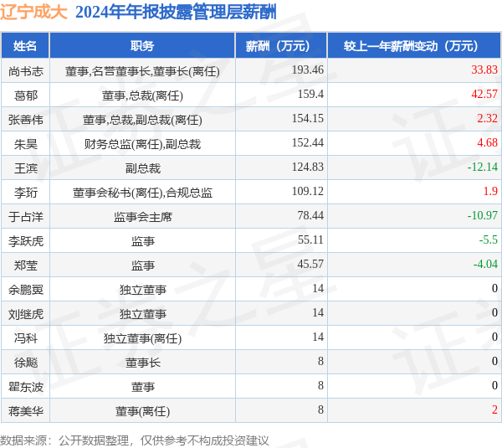Click the position 监事会主席

(142, 217)
